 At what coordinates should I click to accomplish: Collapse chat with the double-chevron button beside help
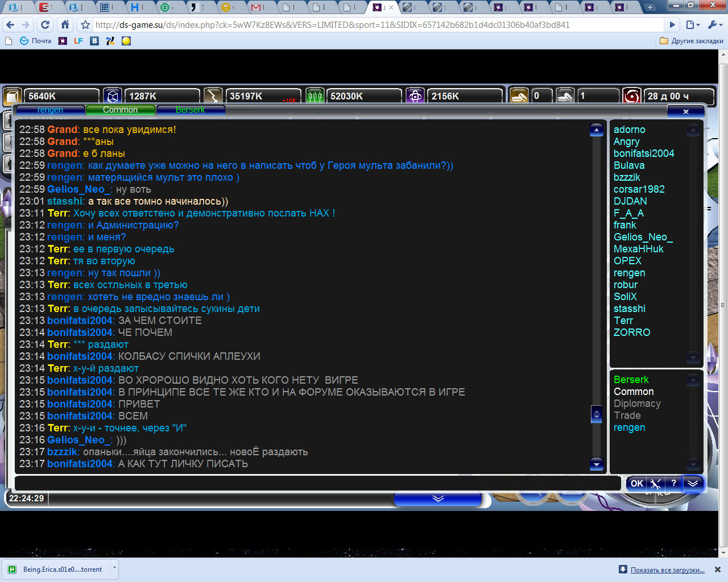tap(693, 484)
